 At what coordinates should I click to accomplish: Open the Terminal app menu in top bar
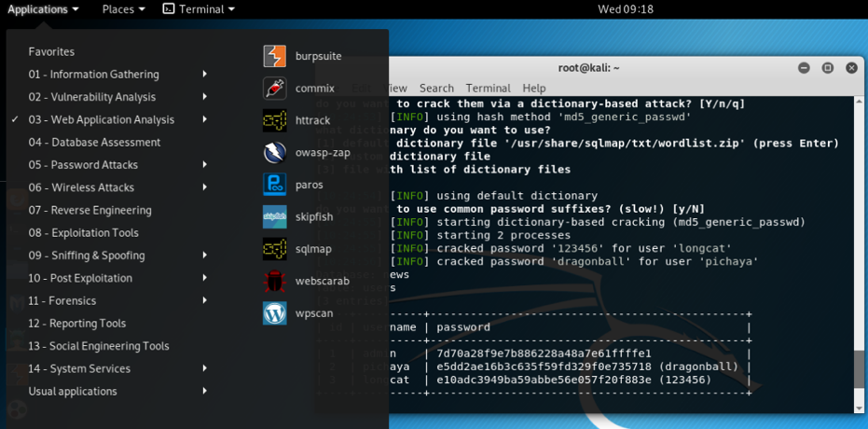[x=199, y=9]
